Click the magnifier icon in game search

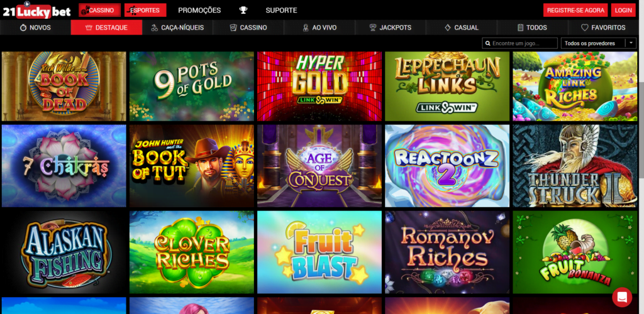point(487,43)
